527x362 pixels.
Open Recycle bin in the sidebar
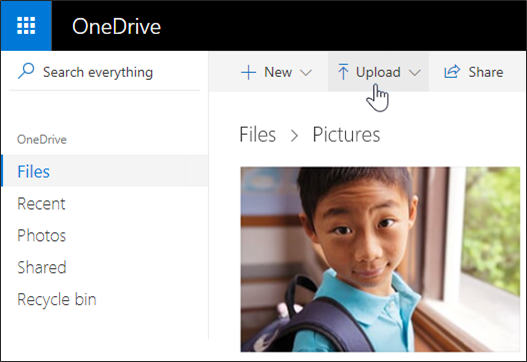click(x=57, y=299)
